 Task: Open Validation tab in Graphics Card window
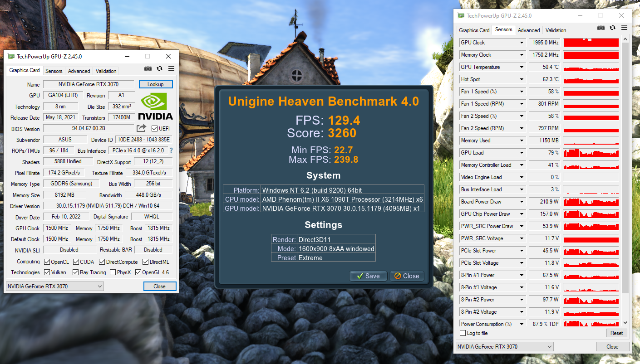(106, 71)
